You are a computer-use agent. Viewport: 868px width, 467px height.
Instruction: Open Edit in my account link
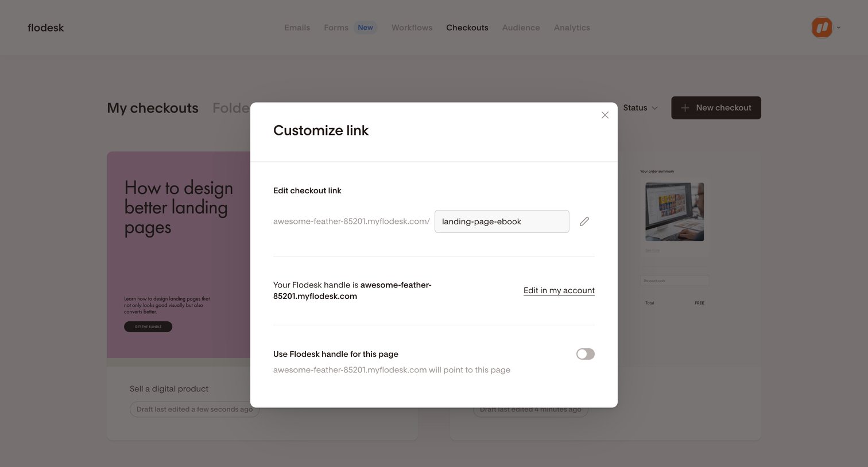tap(559, 290)
